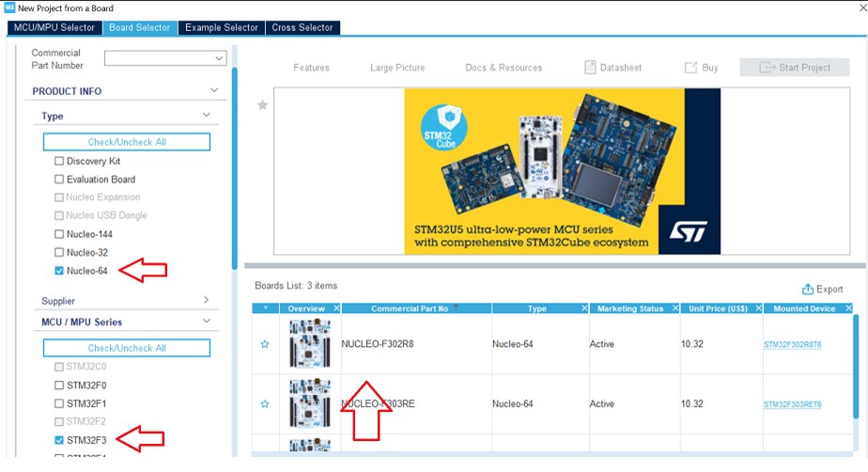868x472 pixels.
Task: Expand the Supplier section
Action: pyautogui.click(x=207, y=301)
